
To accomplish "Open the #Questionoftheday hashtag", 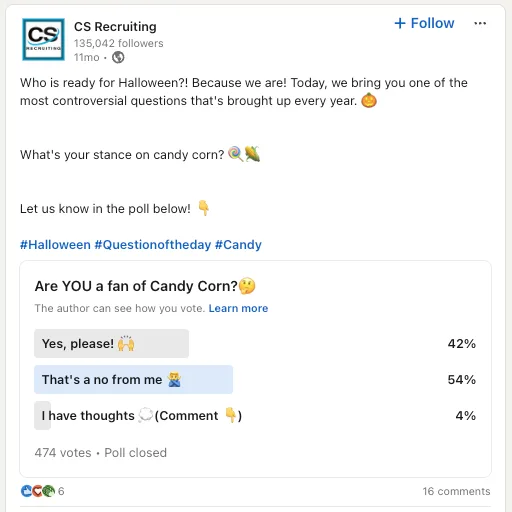I will pos(153,245).
